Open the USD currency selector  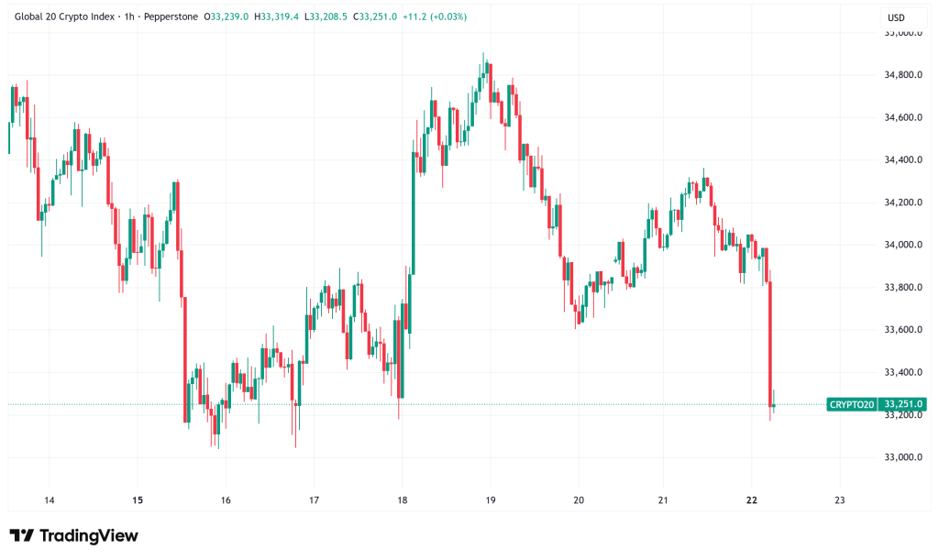point(897,17)
